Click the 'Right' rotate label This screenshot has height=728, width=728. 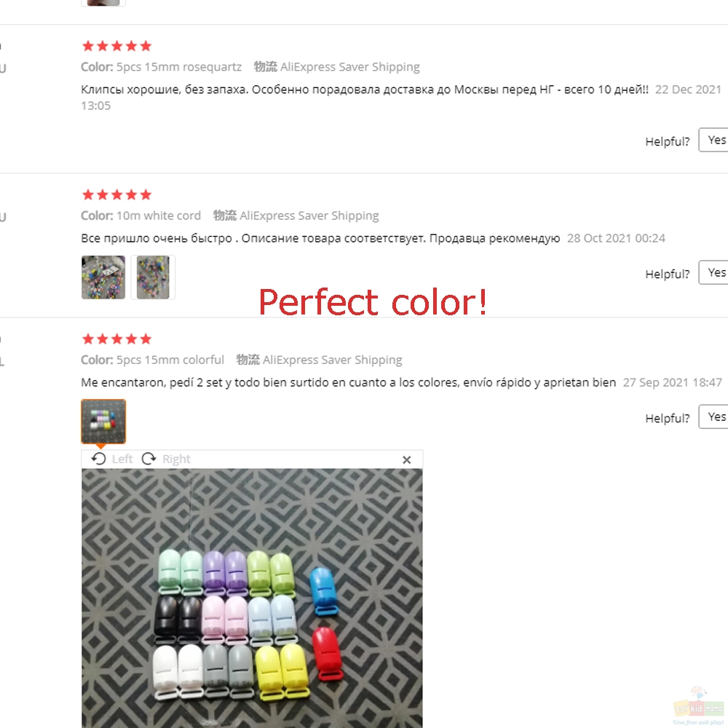coord(176,459)
